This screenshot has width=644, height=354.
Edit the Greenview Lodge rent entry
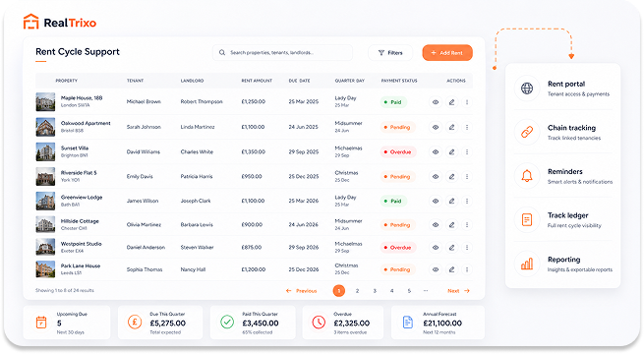[x=452, y=202]
